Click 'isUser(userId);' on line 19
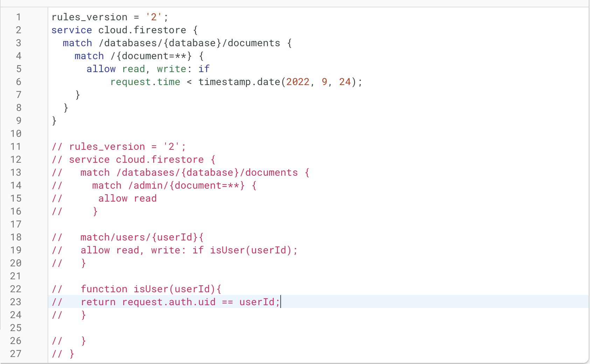 [x=254, y=250]
